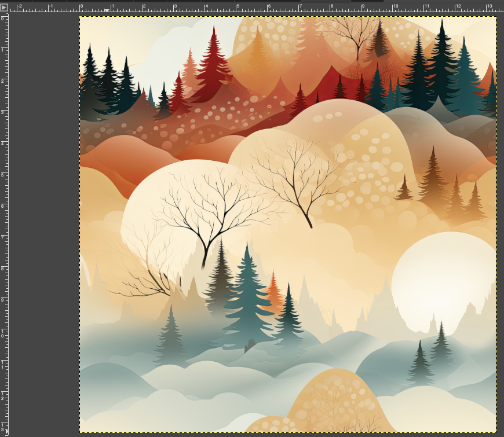504x437 pixels.
Task: Click the small dark tree on the distant right hill
Action: pos(432,168)
